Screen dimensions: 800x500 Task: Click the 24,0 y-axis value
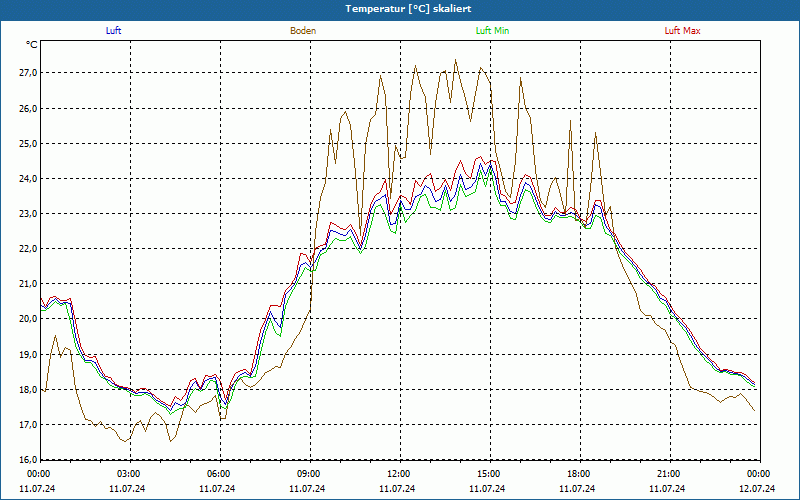[29, 179]
